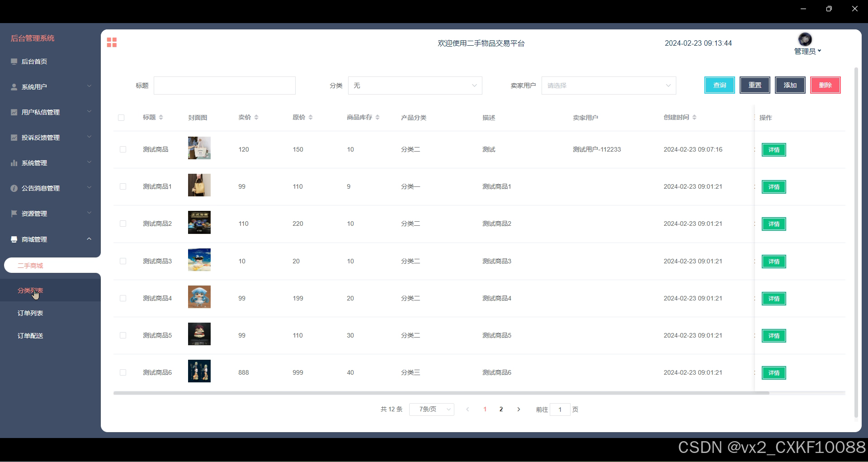
Task: Open 详情 for 测试商品3 row
Action: pyautogui.click(x=774, y=262)
